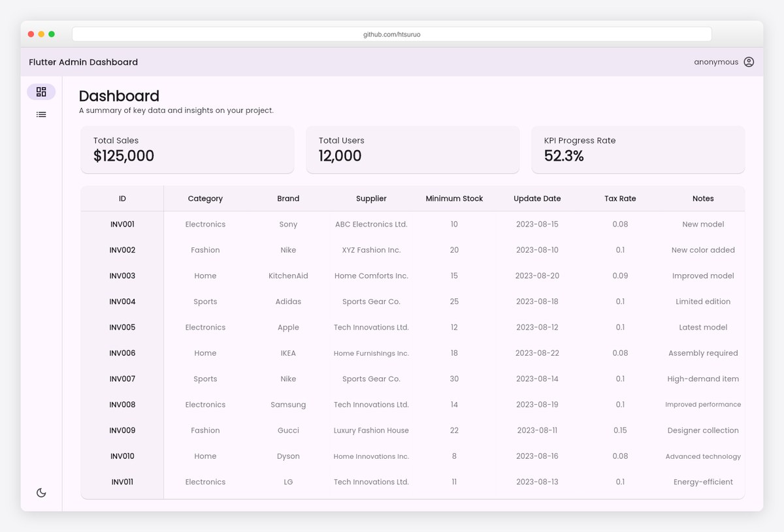Click the anonymous username label
This screenshot has width=784, height=532.
point(716,62)
